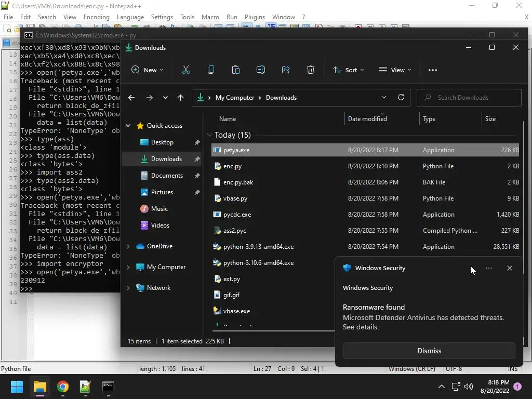Click the Delete trash icon in Explorer
Image resolution: width=532 pixels, height=399 pixels.
[311, 70]
